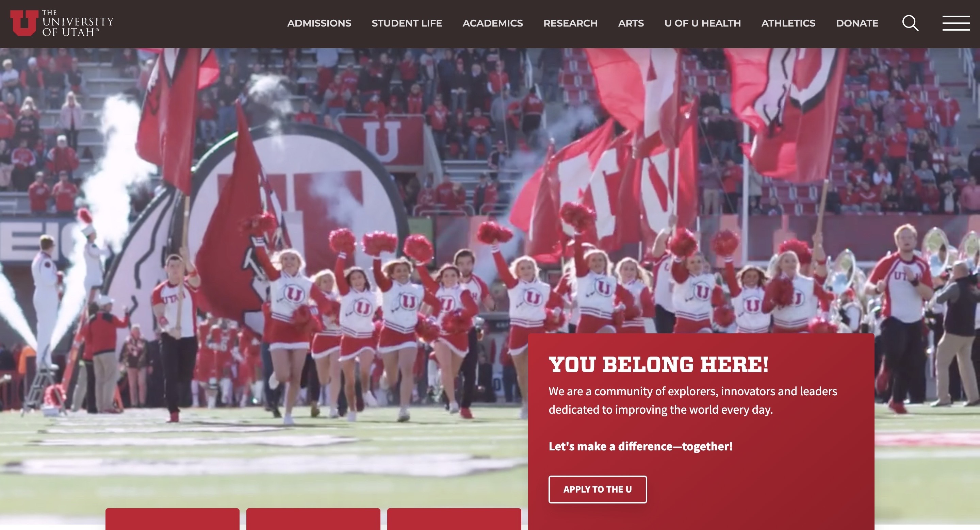Click The University of Utah wordmark
This screenshot has height=530, width=980.
point(78,23)
